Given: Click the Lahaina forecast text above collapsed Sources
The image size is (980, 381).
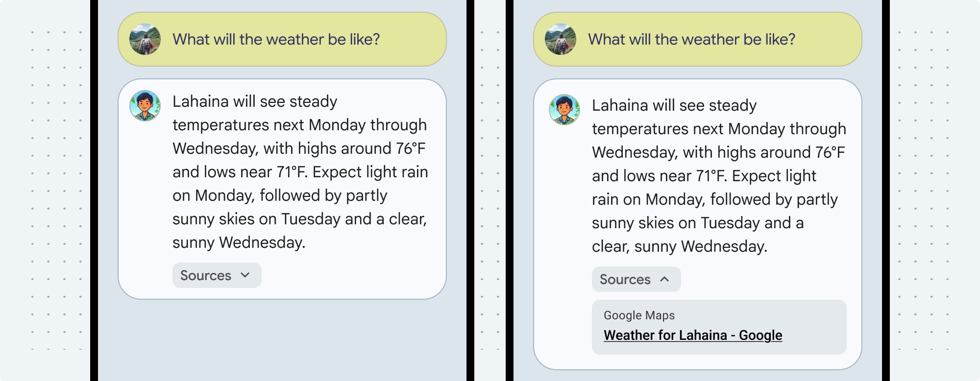Looking at the screenshot, I should tap(299, 171).
